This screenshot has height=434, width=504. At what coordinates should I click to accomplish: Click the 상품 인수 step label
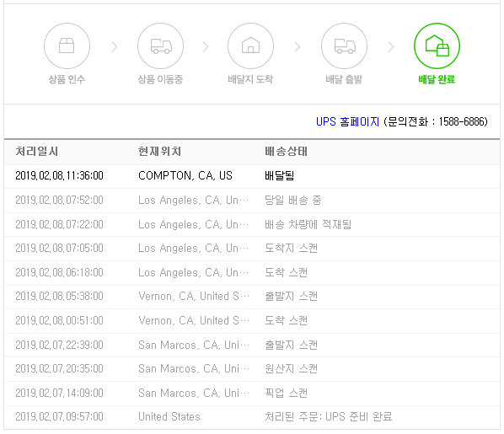(67, 79)
